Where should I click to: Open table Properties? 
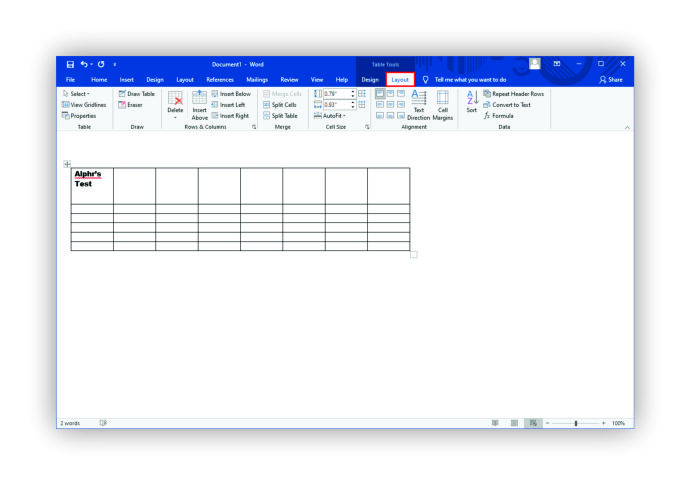point(79,116)
